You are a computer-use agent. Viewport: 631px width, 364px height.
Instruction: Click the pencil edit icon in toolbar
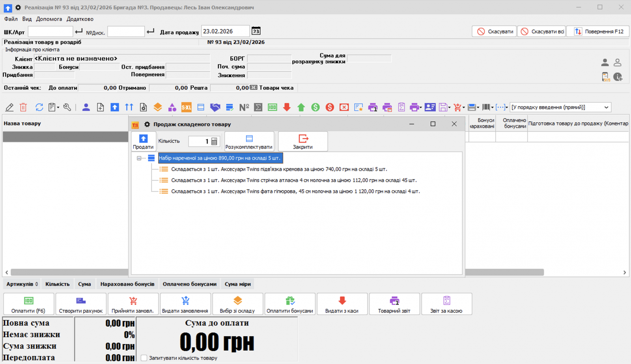click(x=9, y=107)
